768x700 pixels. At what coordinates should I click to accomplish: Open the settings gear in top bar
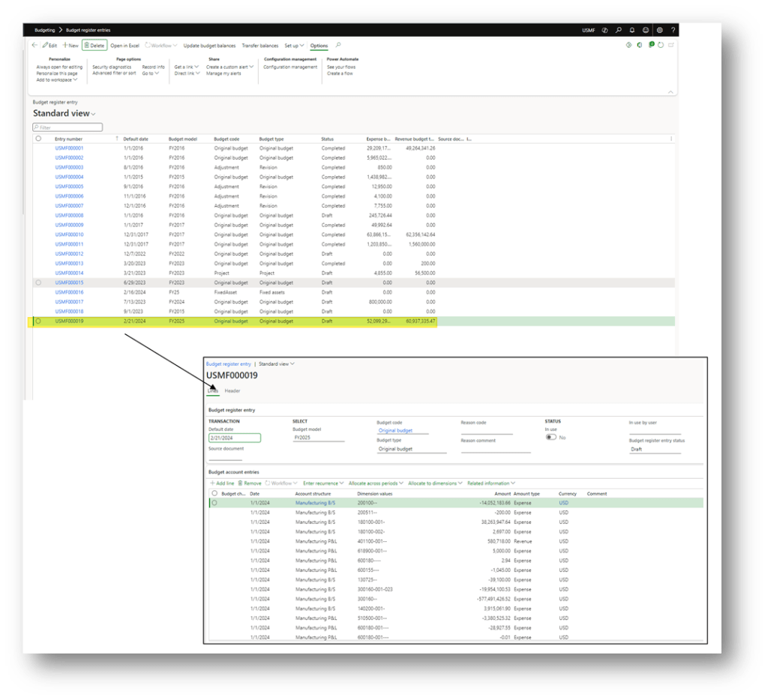tap(659, 31)
